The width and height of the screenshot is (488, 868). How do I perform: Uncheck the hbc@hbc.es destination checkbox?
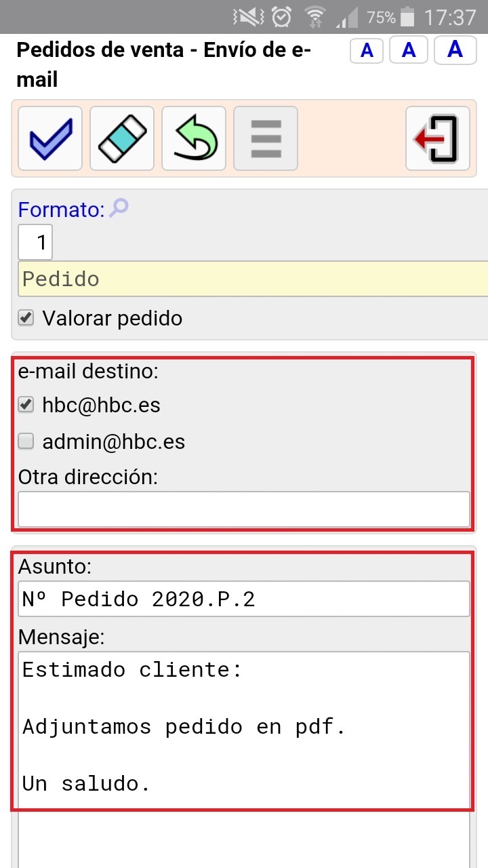click(x=26, y=405)
